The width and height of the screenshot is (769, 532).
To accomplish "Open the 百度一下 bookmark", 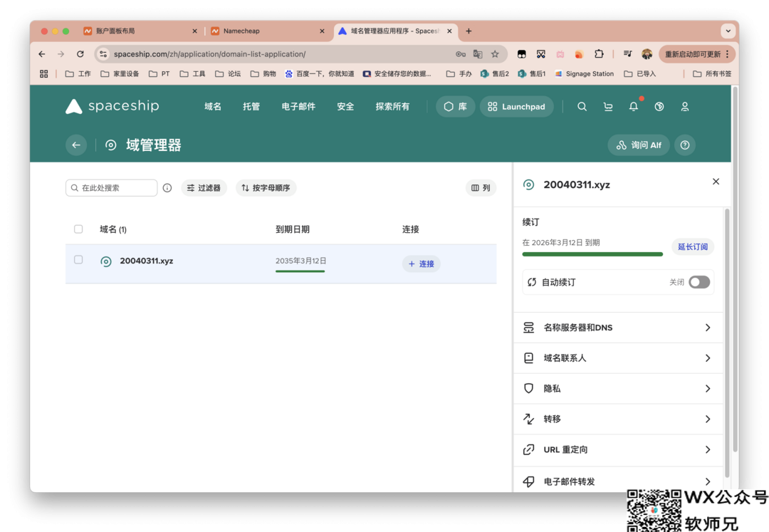I will coord(320,73).
